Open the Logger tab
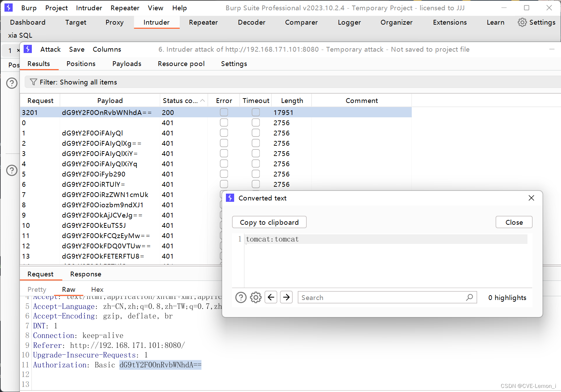The width and height of the screenshot is (561, 392). tap(349, 22)
